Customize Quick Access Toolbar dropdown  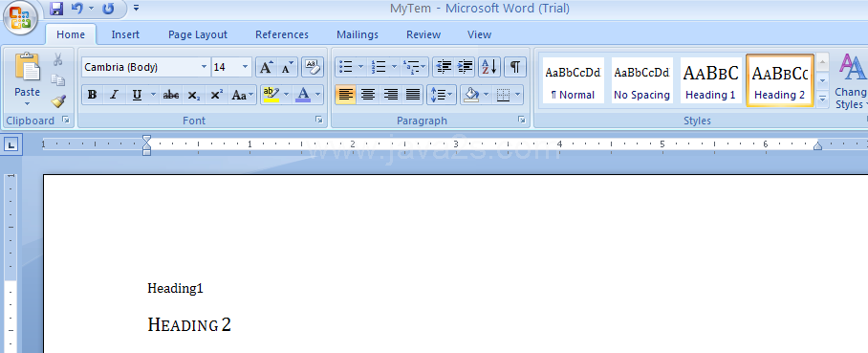[136, 9]
